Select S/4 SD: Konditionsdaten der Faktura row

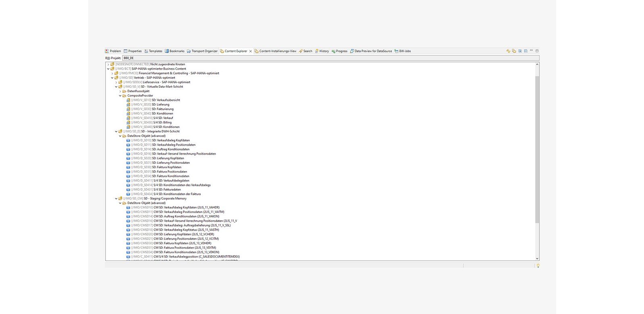(164, 194)
